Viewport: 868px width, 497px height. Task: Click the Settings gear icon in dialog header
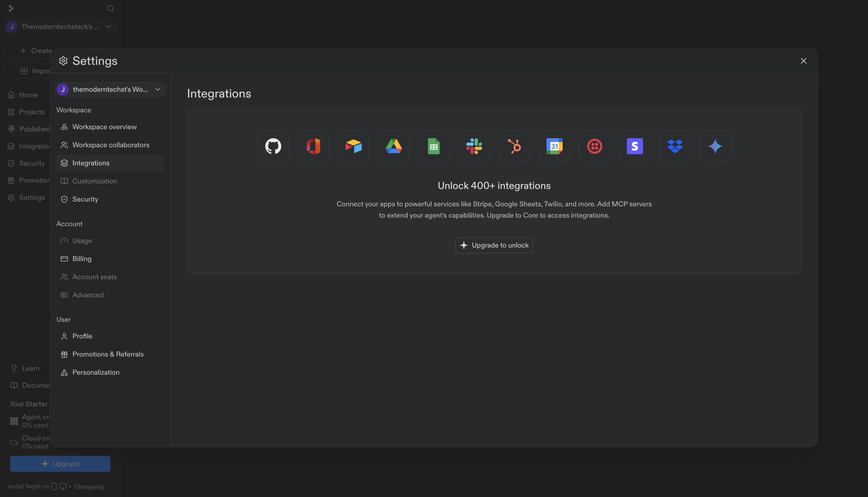click(x=63, y=61)
